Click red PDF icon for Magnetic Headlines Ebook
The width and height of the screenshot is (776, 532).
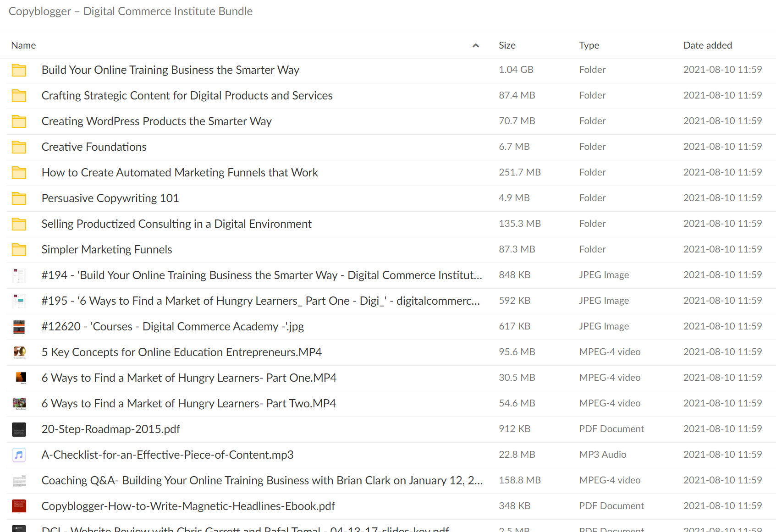point(19,506)
